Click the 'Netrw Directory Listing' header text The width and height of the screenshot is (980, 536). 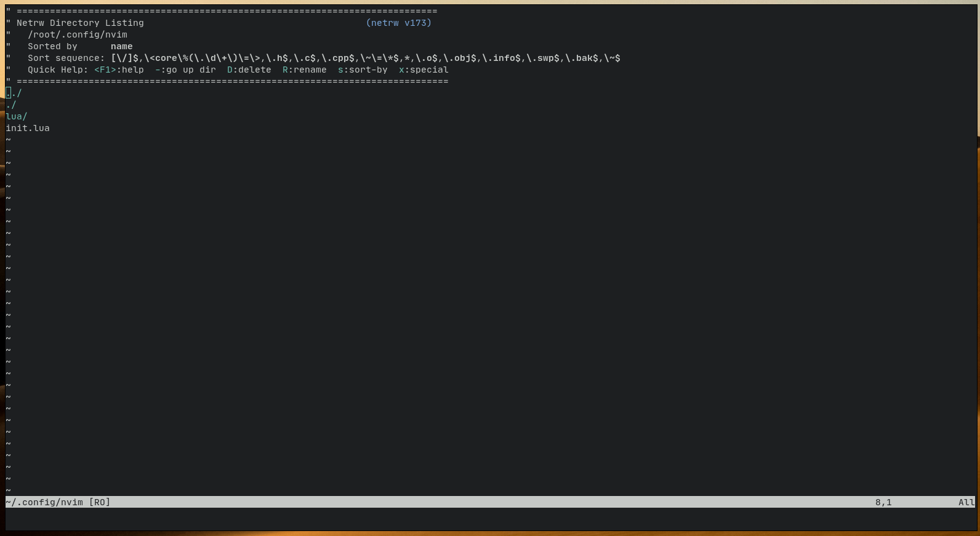[x=80, y=23]
